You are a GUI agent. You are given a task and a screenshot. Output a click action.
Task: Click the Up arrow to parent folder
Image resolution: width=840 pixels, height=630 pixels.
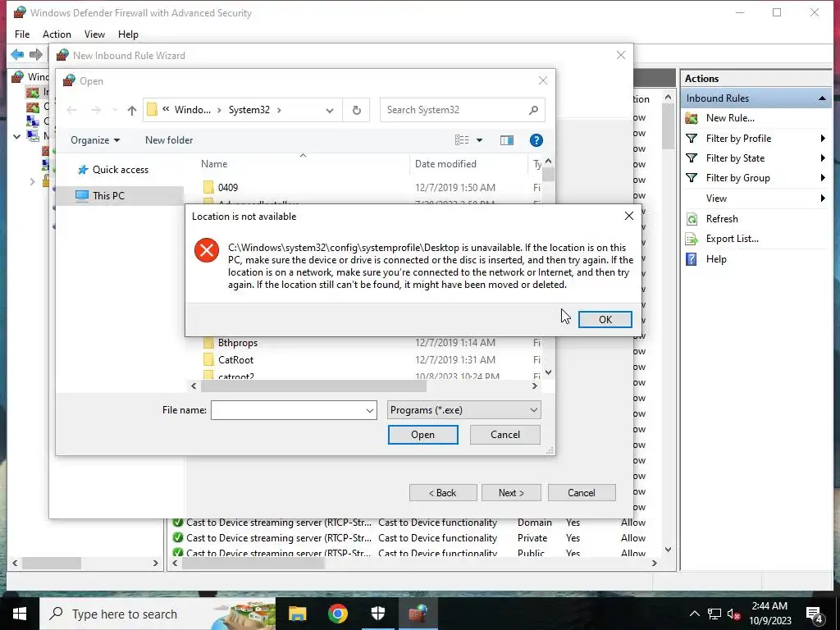click(x=132, y=111)
